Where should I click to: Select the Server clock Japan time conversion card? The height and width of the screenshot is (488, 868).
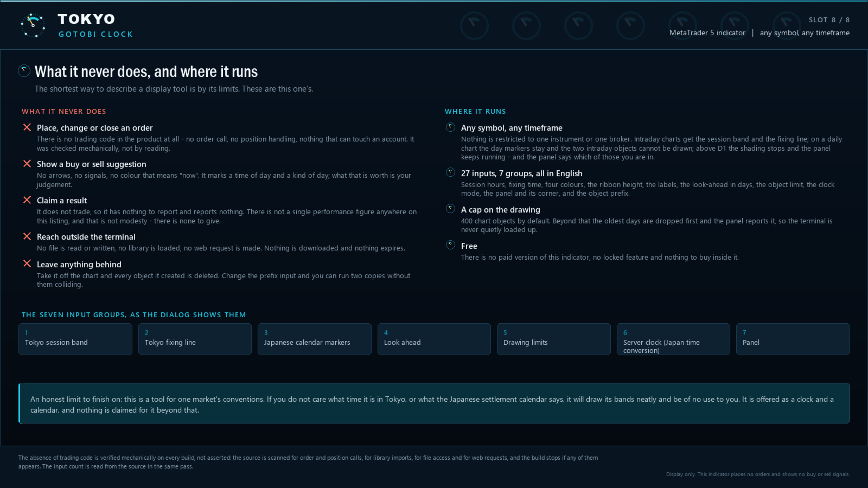coord(673,339)
